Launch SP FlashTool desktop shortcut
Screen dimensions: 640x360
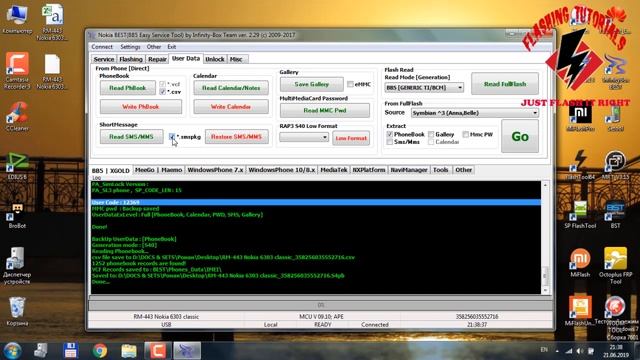[x=580, y=214]
